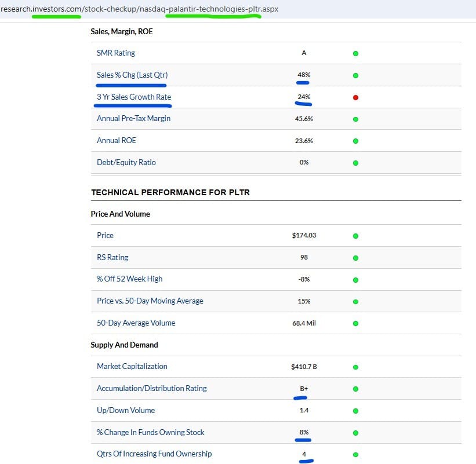Select the 0% Debt/Equity value

click(304, 162)
